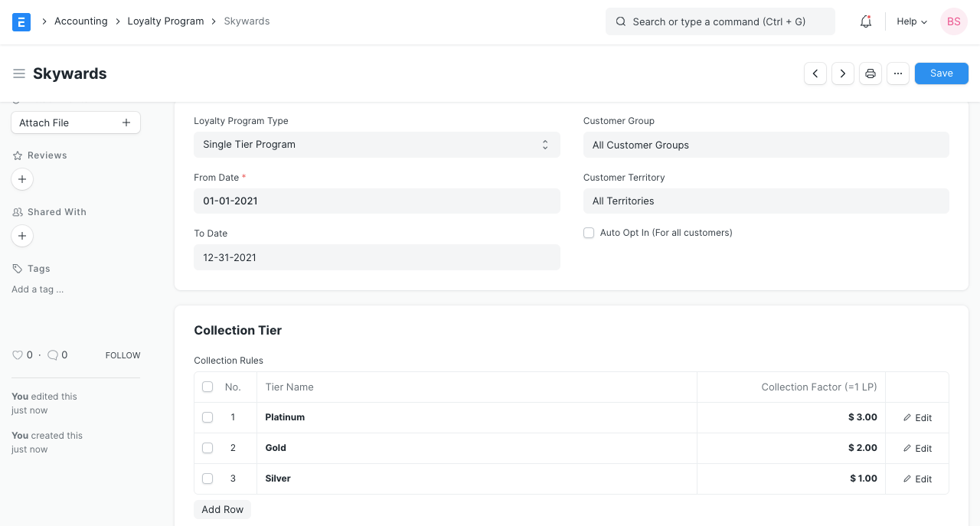Image resolution: width=980 pixels, height=526 pixels.
Task: Expand the Help menu
Action: coord(911,21)
